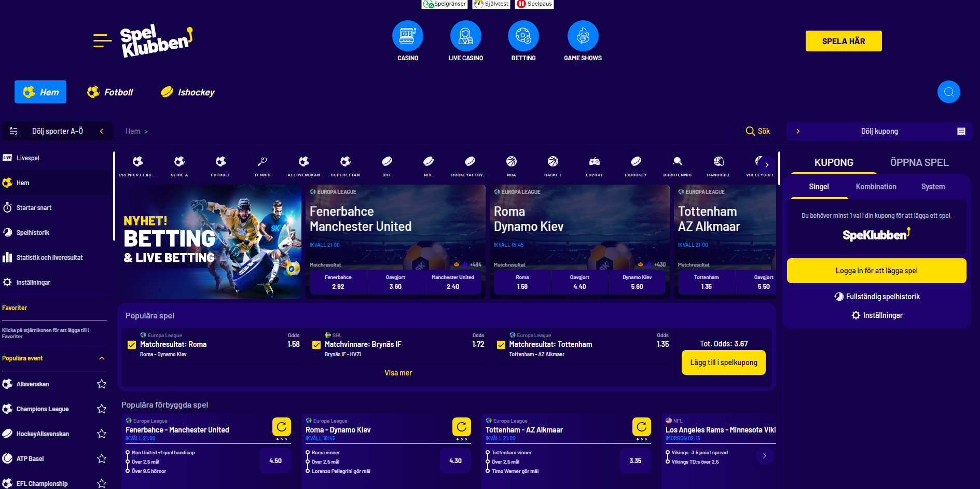Screen dimensions: 980x489
Task: Open the Live Casino icon
Action: click(x=466, y=36)
